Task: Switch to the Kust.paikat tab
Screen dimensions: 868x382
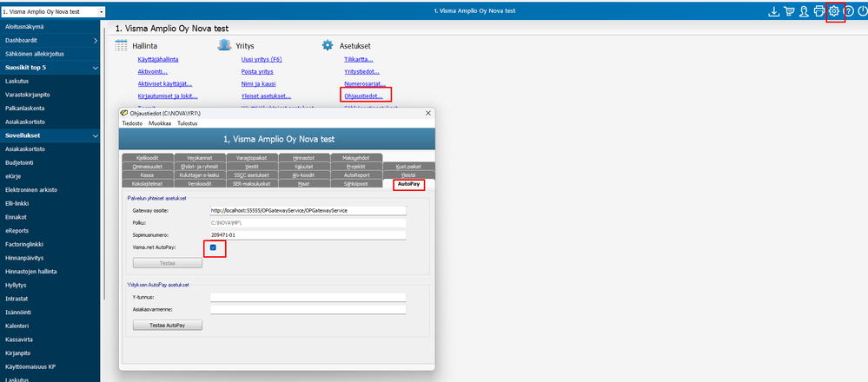Action: (x=408, y=166)
